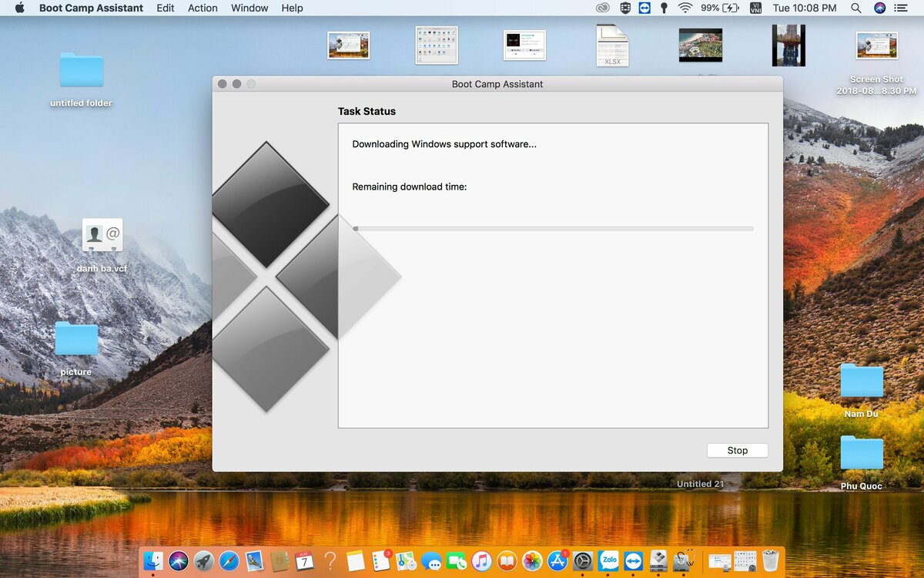This screenshot has width=924, height=578.
Task: Click Siri icon in menu bar
Action: [x=879, y=8]
